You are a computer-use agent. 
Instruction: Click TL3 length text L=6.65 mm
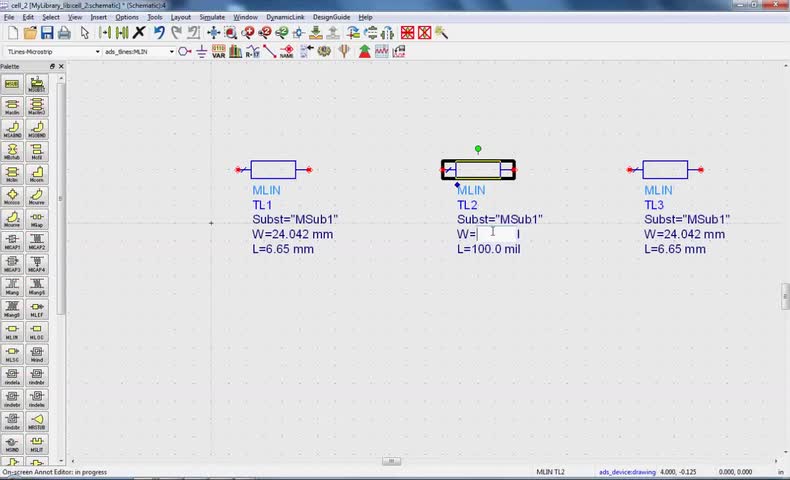[x=675, y=249]
